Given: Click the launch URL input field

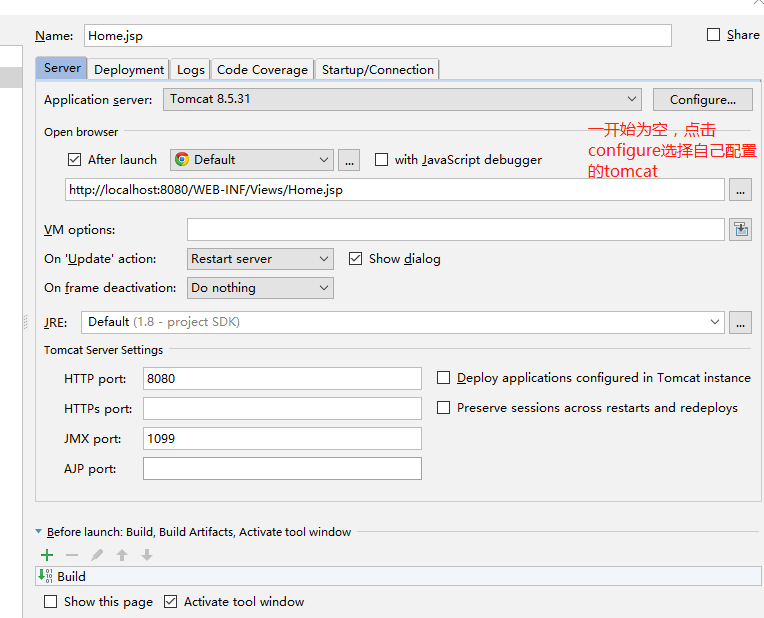Looking at the screenshot, I should (x=395, y=190).
